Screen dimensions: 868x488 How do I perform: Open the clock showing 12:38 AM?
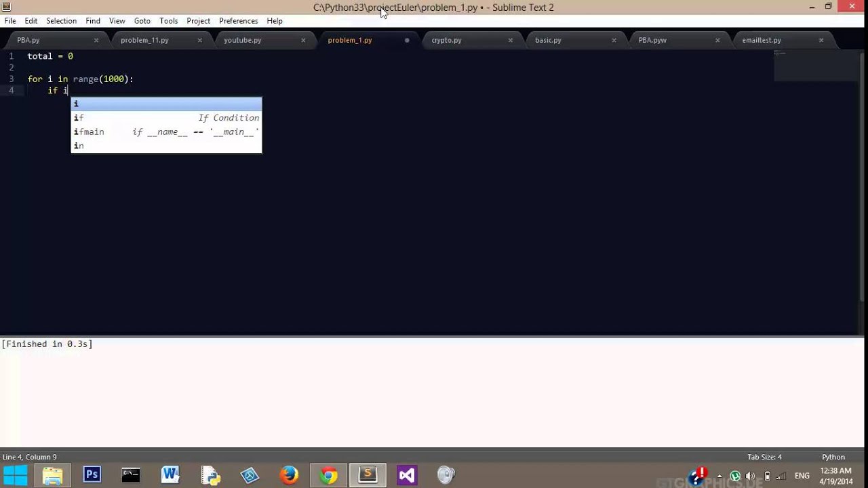[x=835, y=476]
